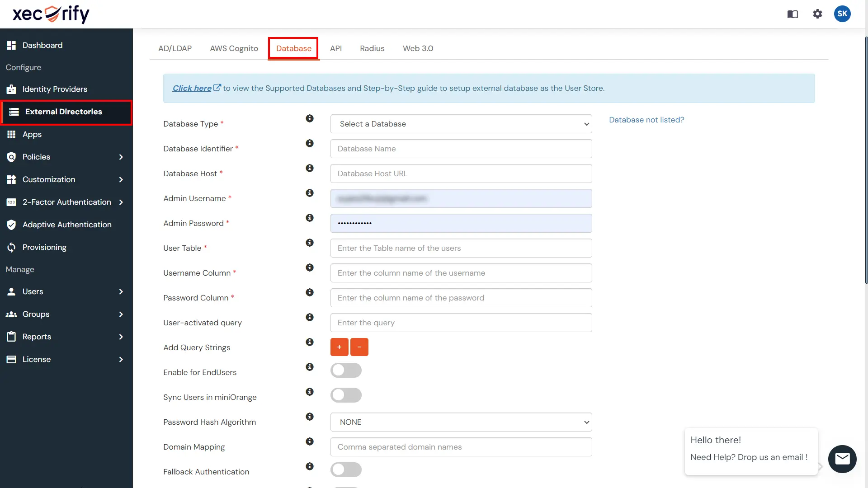Click the Users person icon
This screenshot has width=868, height=488.
pos(11,291)
